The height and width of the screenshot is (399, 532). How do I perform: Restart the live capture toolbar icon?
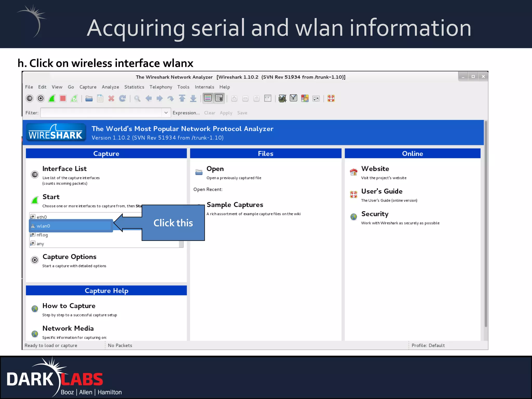(x=74, y=98)
